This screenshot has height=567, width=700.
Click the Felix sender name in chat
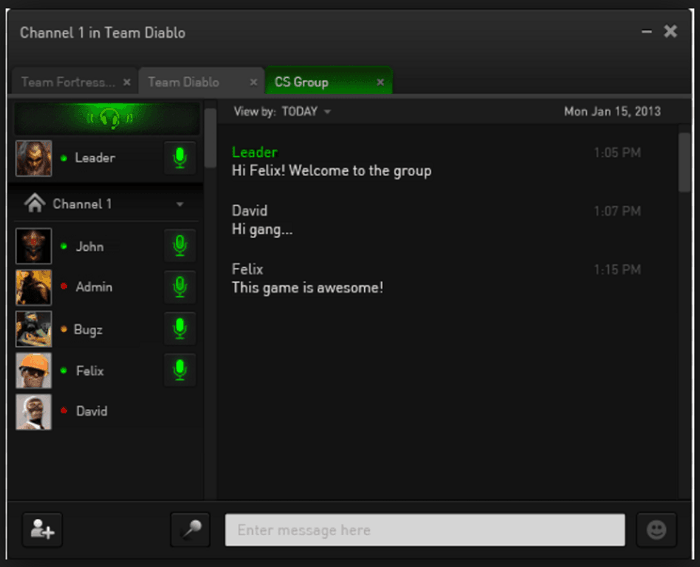[x=247, y=269]
